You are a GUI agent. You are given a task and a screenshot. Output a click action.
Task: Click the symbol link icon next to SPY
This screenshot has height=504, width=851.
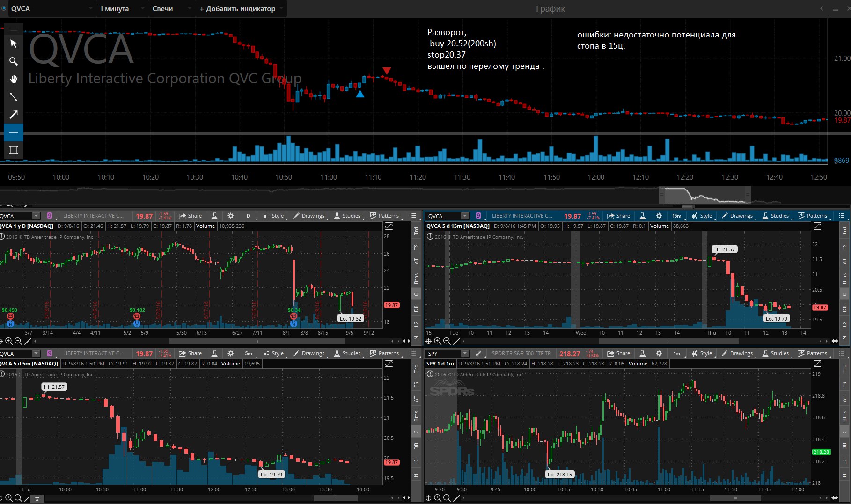pos(478,353)
